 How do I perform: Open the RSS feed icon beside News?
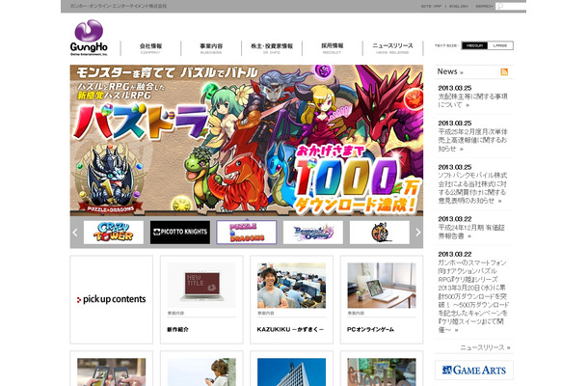click(x=504, y=71)
